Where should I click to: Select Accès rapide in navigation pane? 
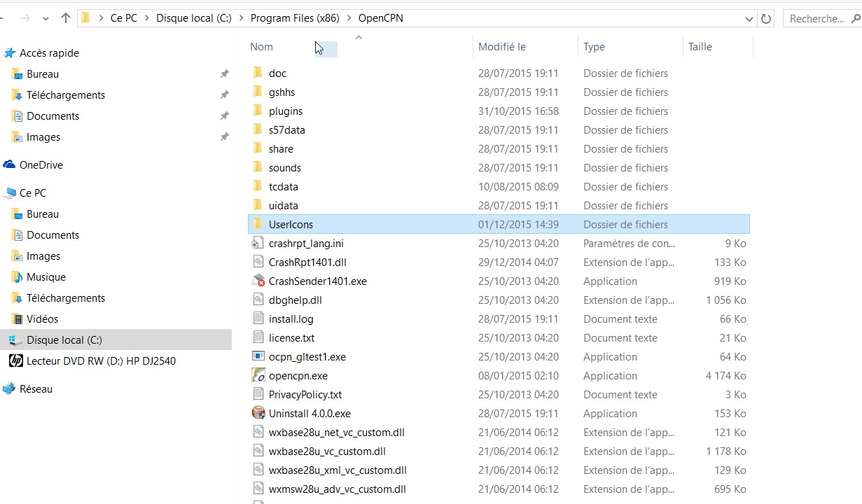[49, 53]
